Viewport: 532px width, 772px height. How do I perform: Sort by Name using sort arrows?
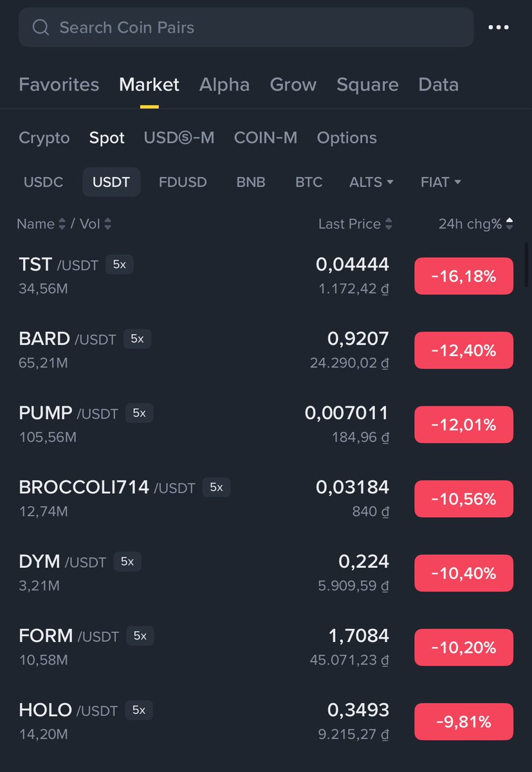[x=62, y=224]
